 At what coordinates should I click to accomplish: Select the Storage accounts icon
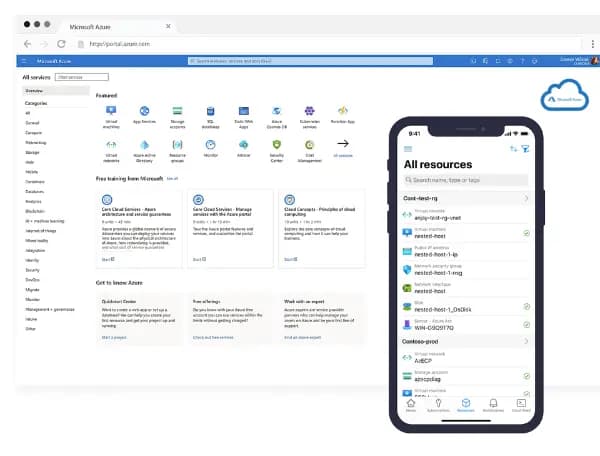[x=177, y=110]
